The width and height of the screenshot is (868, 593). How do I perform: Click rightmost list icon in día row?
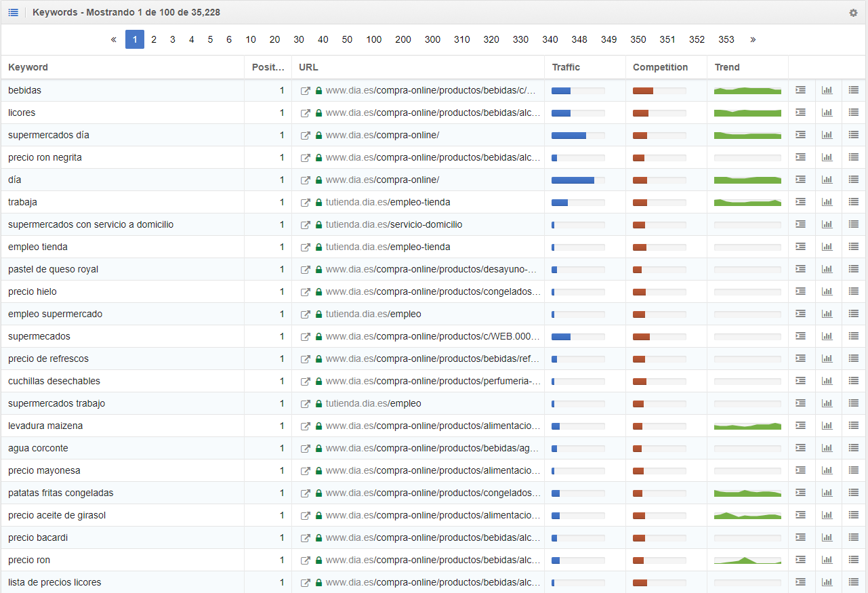pos(853,180)
